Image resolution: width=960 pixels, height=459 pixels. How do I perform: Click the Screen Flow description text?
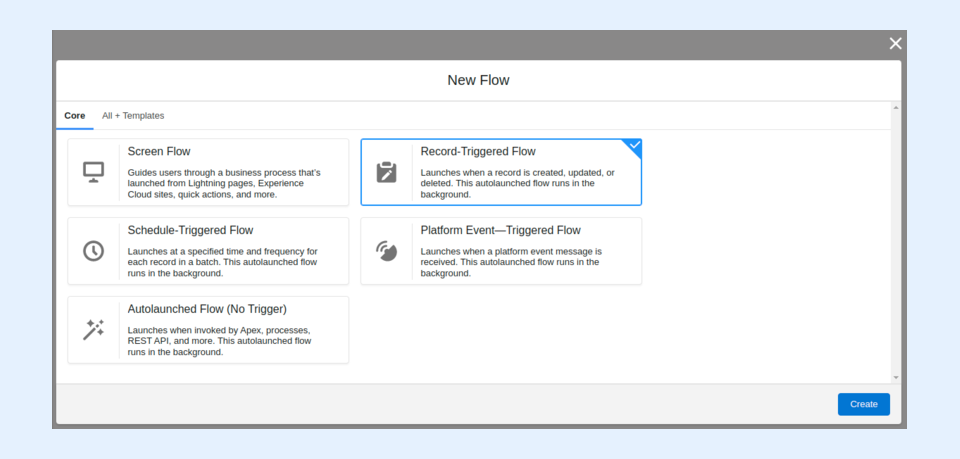(224, 183)
